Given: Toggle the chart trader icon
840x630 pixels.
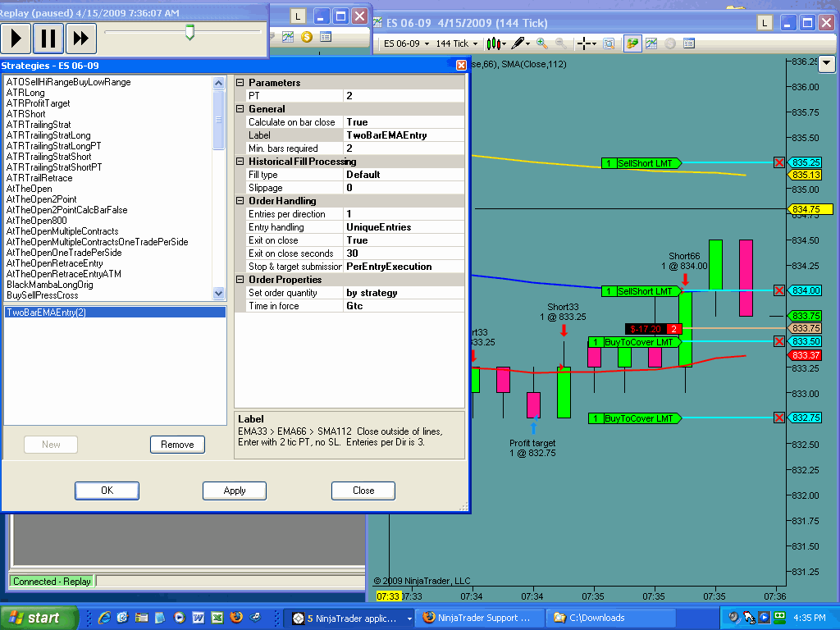Looking at the screenshot, I should (x=632, y=43).
